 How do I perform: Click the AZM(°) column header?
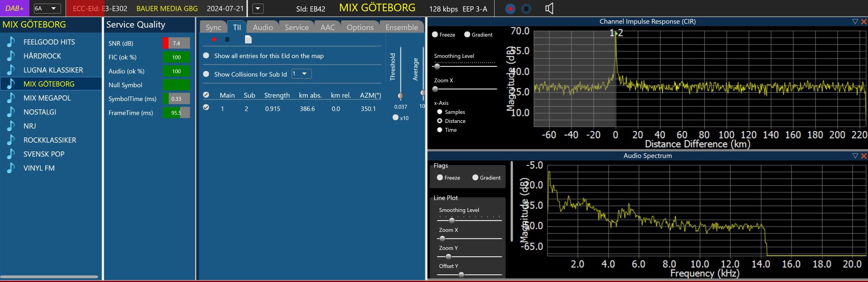pyautogui.click(x=370, y=95)
